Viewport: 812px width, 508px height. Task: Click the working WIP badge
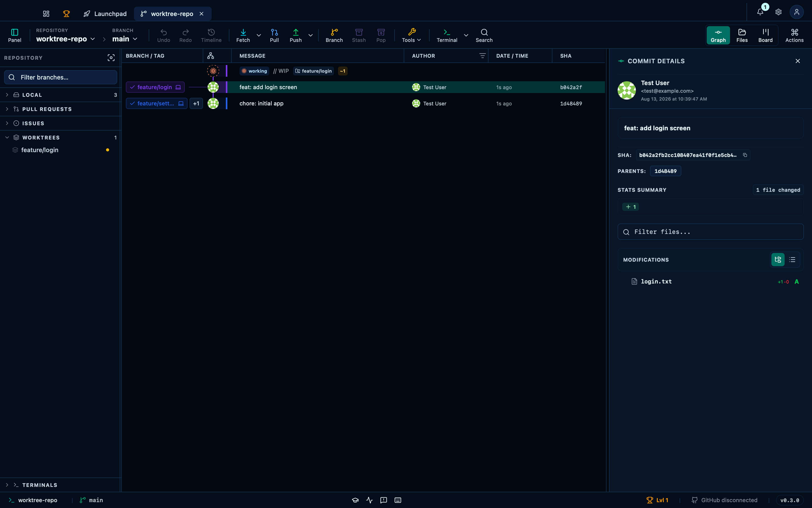tap(254, 71)
